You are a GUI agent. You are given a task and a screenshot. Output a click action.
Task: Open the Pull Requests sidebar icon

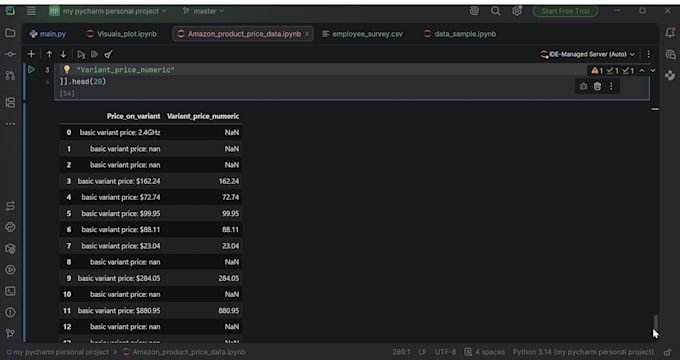[10, 75]
